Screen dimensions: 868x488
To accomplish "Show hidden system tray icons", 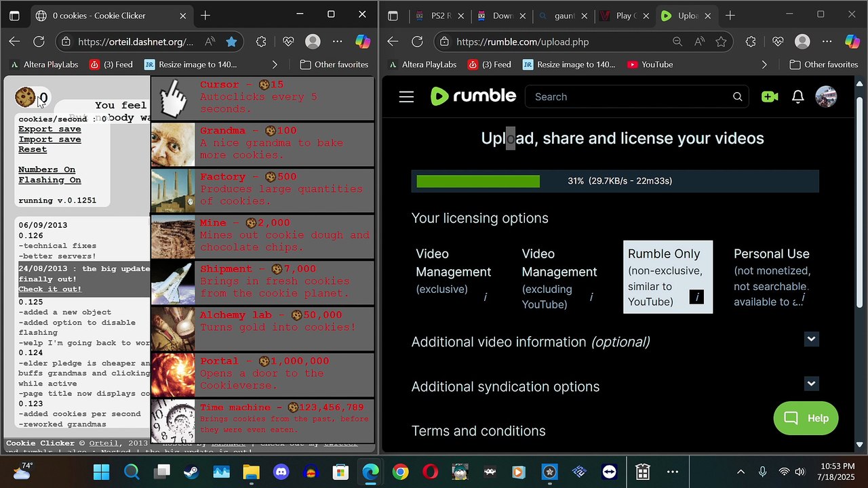I will [741, 472].
